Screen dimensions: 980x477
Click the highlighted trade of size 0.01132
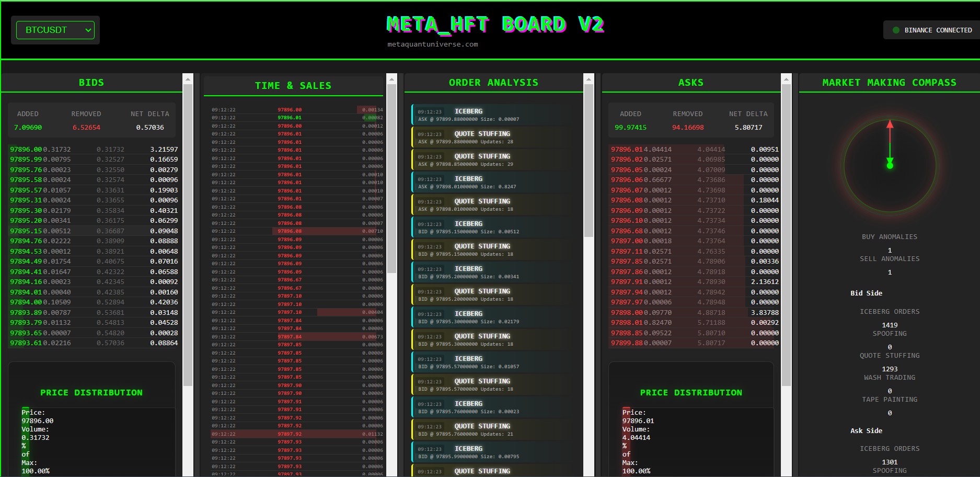coord(297,434)
